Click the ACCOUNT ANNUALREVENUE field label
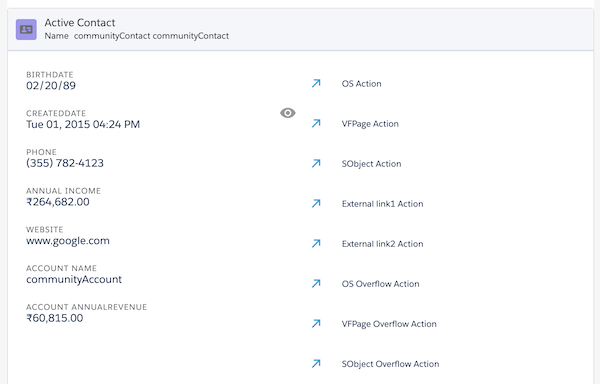 tap(86, 307)
